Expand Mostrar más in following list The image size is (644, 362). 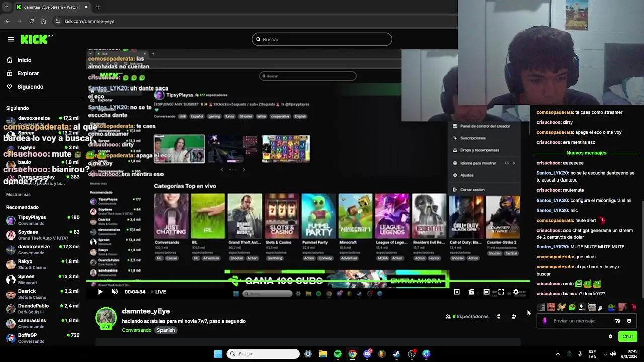pyautogui.click(x=18, y=195)
